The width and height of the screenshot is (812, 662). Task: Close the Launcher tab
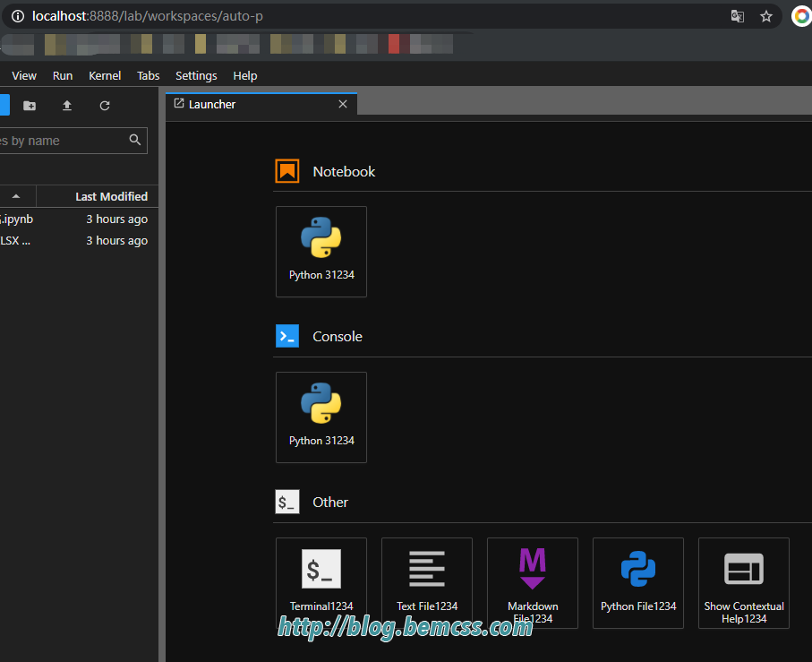343,104
